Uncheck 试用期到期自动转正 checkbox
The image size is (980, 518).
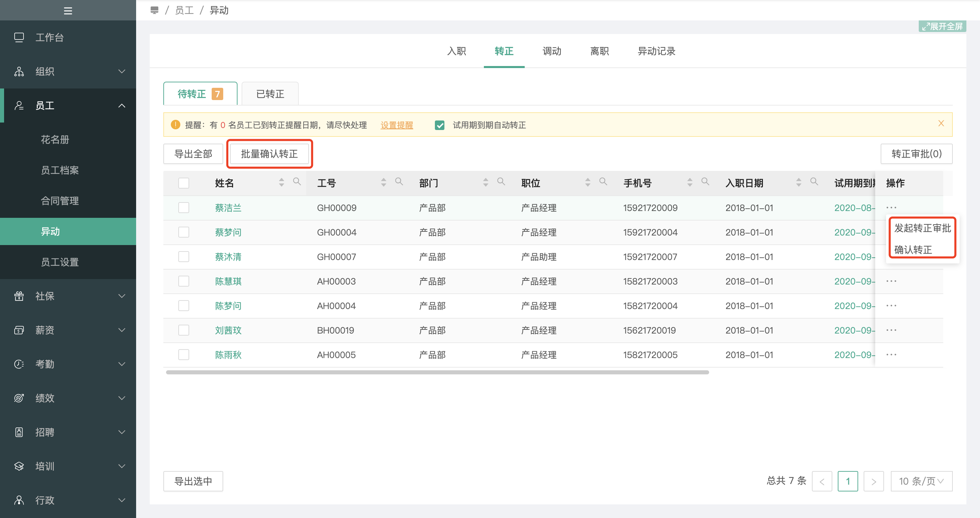click(439, 125)
